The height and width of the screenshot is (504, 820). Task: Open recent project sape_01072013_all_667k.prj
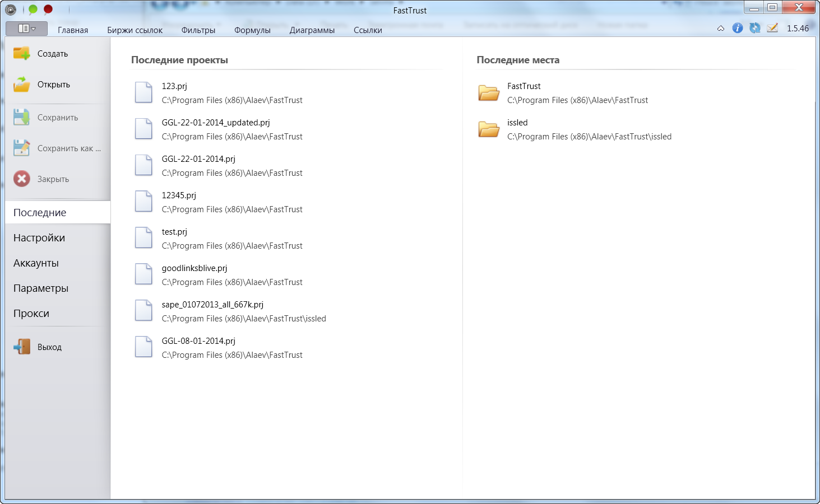[x=212, y=305]
